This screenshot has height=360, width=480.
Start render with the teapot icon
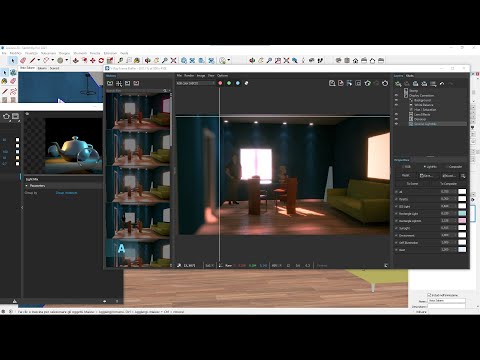[367, 83]
